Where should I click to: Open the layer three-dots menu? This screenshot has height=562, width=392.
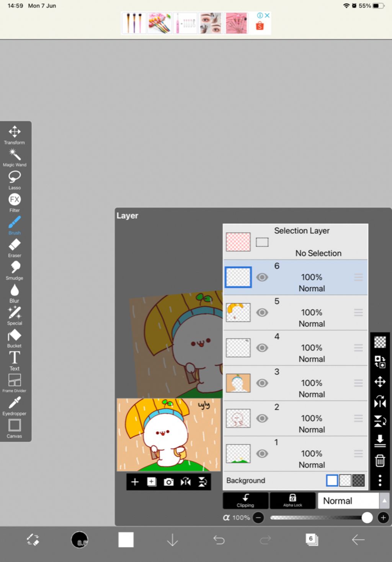pyautogui.click(x=380, y=480)
